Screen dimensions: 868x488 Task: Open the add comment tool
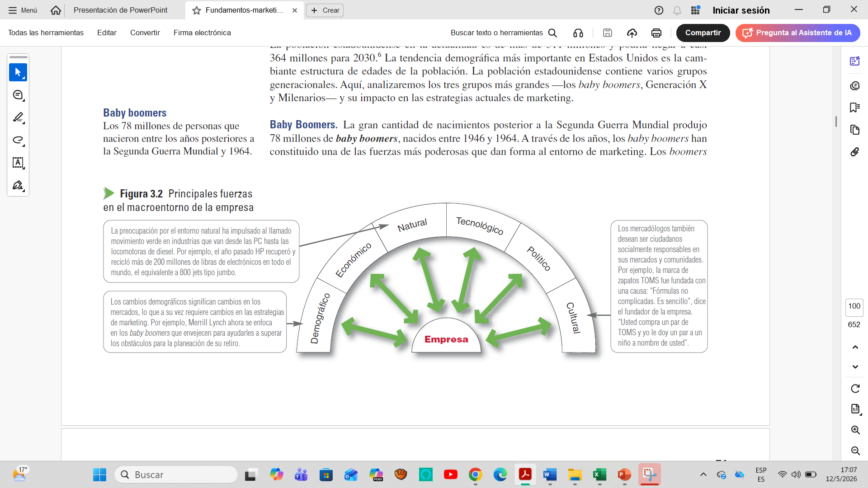(18, 95)
